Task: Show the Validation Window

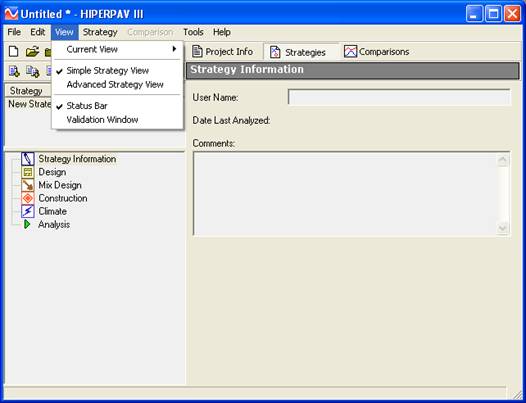Action: 117,120
